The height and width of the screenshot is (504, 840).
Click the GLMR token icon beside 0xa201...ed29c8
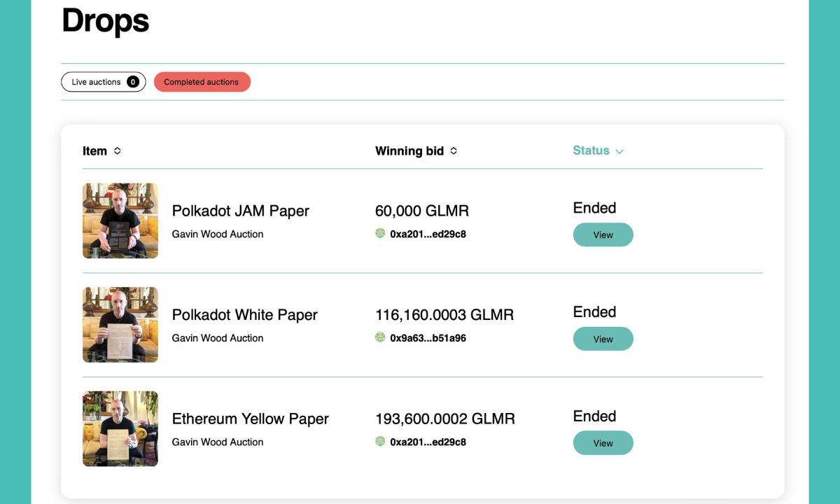point(380,234)
